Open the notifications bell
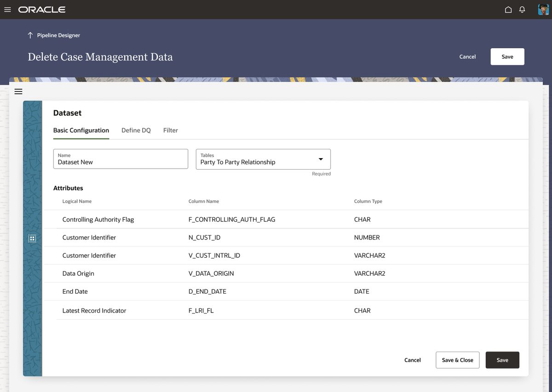The image size is (552, 392). 522,10
